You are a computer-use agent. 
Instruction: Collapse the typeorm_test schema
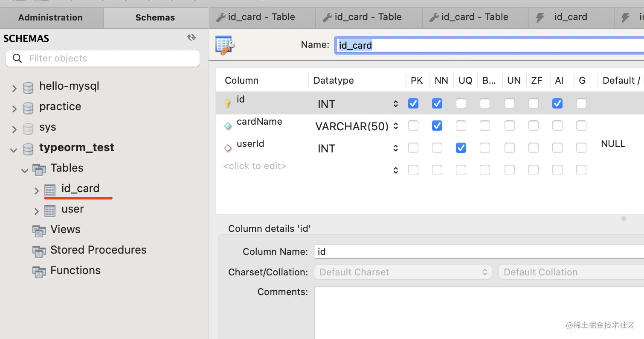click(x=14, y=150)
